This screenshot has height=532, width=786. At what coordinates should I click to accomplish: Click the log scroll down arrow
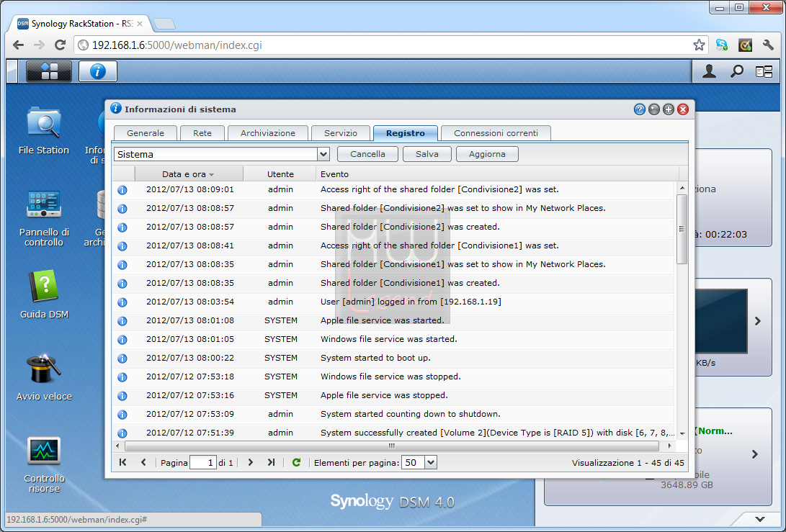point(682,434)
